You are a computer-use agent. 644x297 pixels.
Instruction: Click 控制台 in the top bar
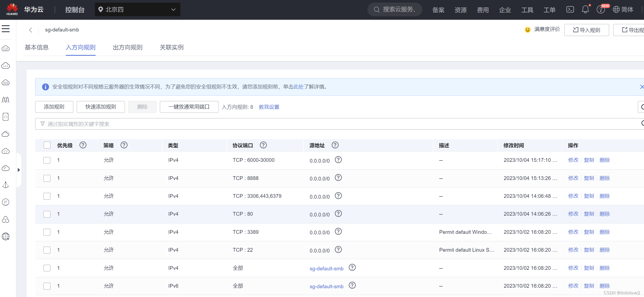tap(75, 10)
